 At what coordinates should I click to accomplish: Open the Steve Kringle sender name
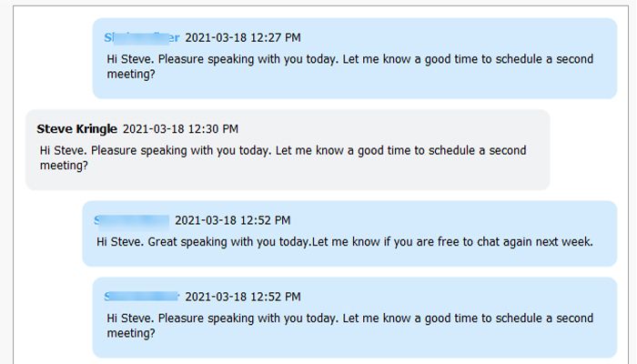(x=78, y=129)
